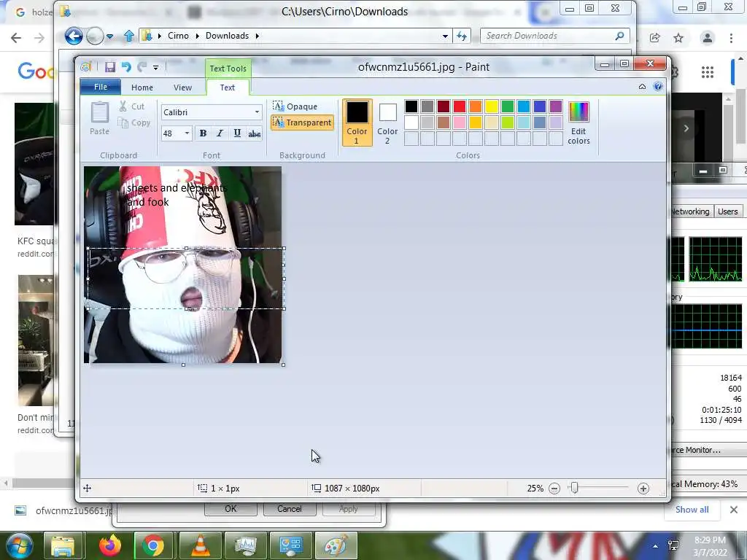Click the zoom in plus button
This screenshot has width=747, height=560.
point(643,489)
